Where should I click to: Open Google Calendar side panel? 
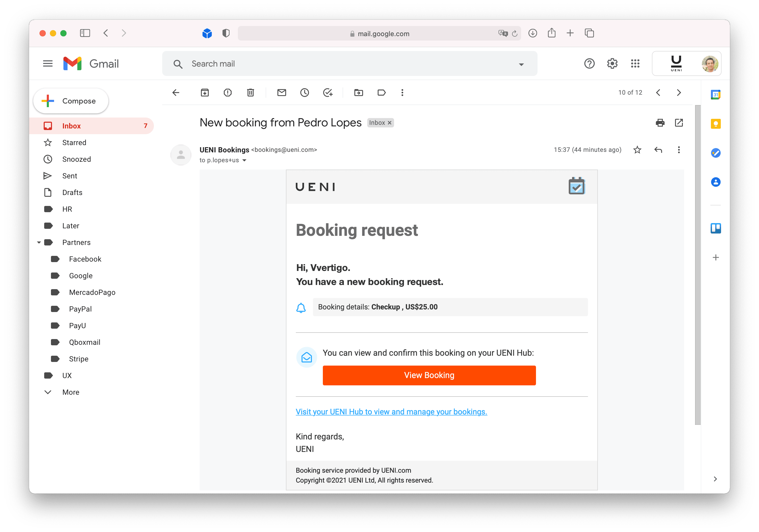pos(716,95)
